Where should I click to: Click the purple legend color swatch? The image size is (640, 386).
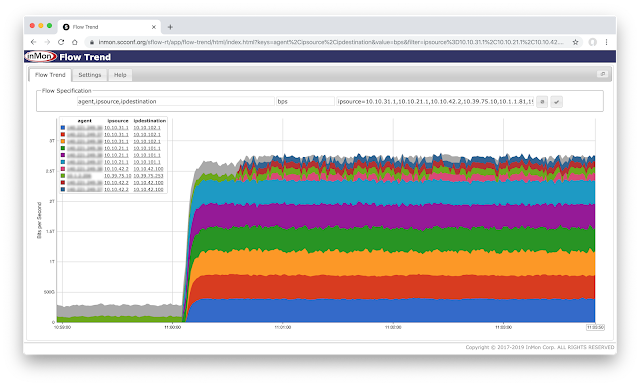[x=63, y=155]
